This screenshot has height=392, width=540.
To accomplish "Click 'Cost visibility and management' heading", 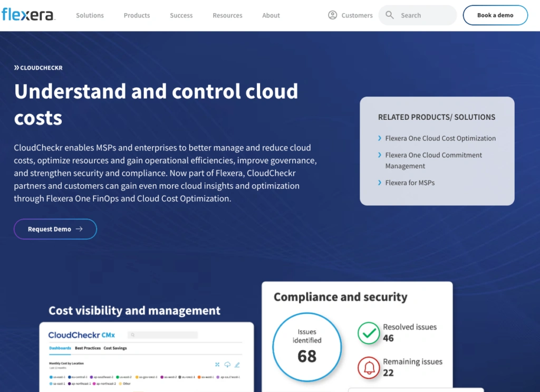I will point(134,311).
